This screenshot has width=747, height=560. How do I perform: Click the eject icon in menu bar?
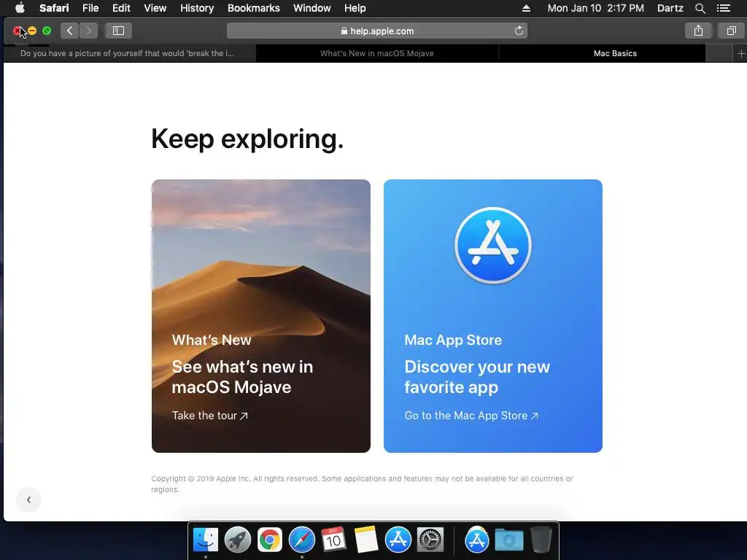[526, 8]
